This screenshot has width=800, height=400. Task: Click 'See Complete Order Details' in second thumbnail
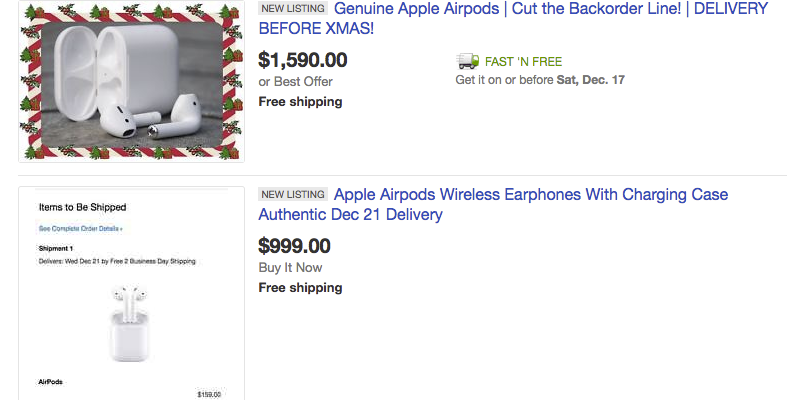(80, 228)
